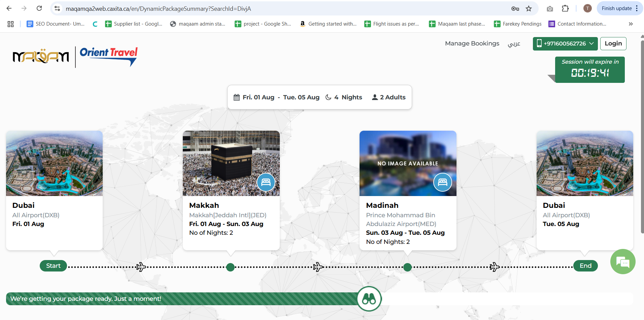The height and width of the screenshot is (320, 644).
Task: Click the hotel bed icon on Madinah card
Action: tap(442, 182)
